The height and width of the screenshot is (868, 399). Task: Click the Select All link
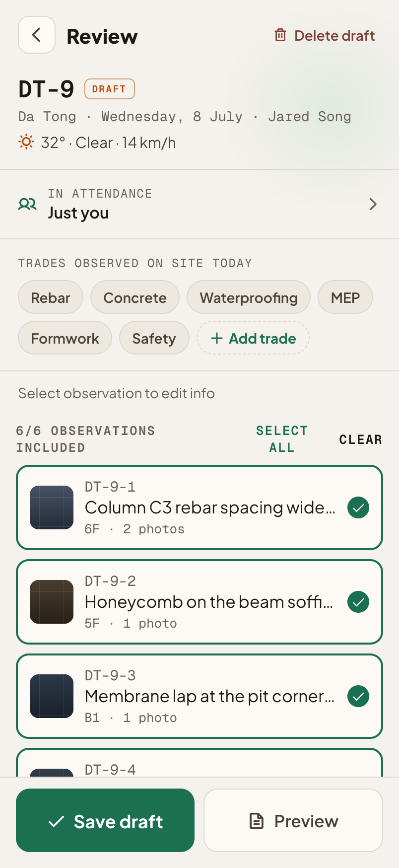point(282,439)
